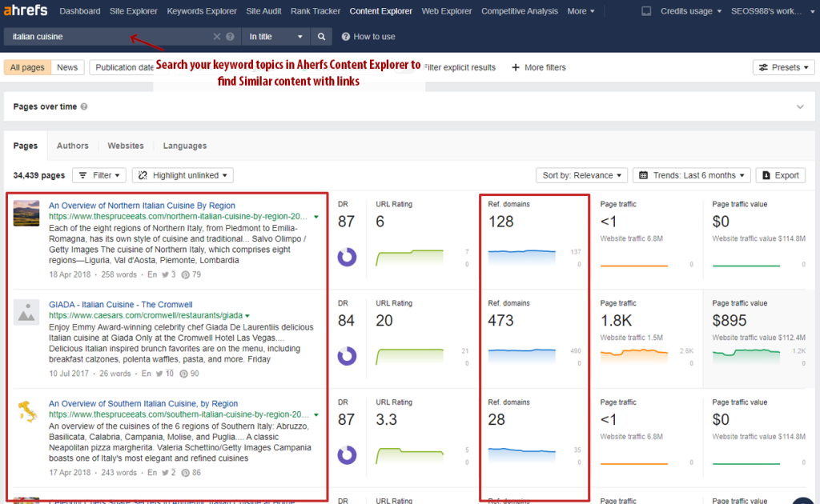This screenshot has height=504, width=820.
Task: Click URL Rating chart for value 20
Action: click(x=409, y=356)
